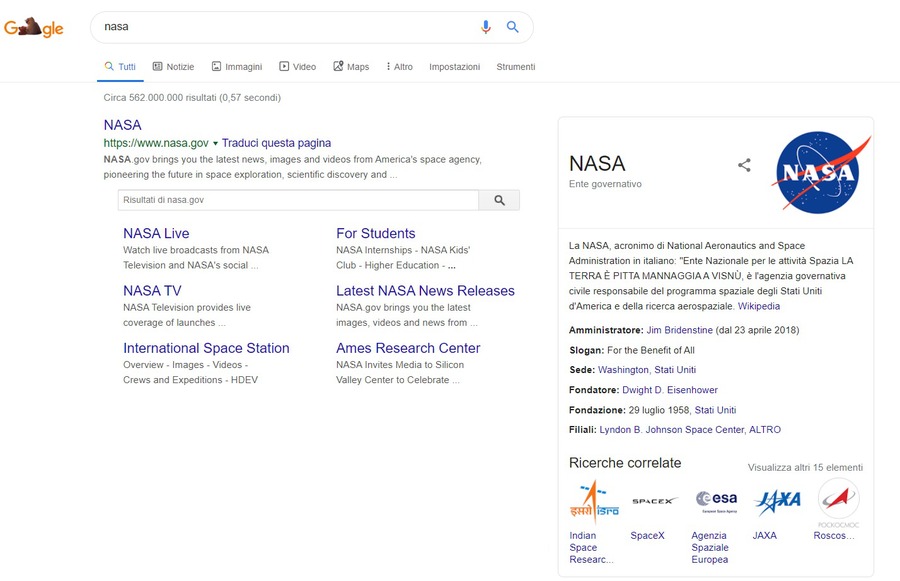This screenshot has height=581, width=900.
Task: Click Visualizza altri 15 elementi
Action: point(805,467)
